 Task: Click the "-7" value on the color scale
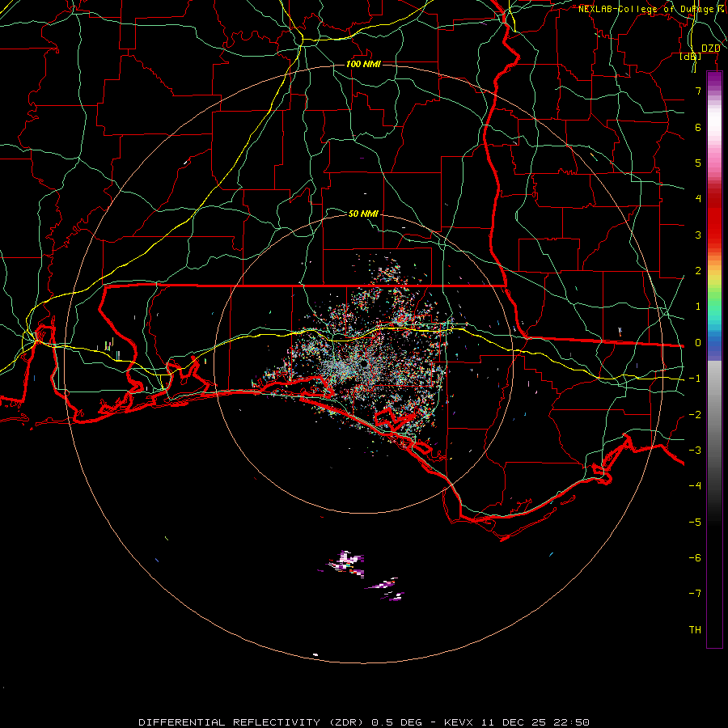pos(695,594)
